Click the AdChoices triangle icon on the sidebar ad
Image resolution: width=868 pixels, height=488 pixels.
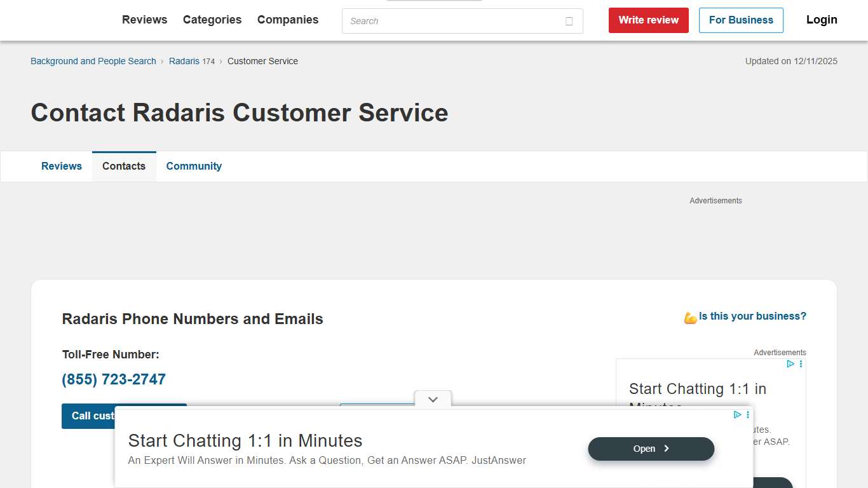point(790,363)
